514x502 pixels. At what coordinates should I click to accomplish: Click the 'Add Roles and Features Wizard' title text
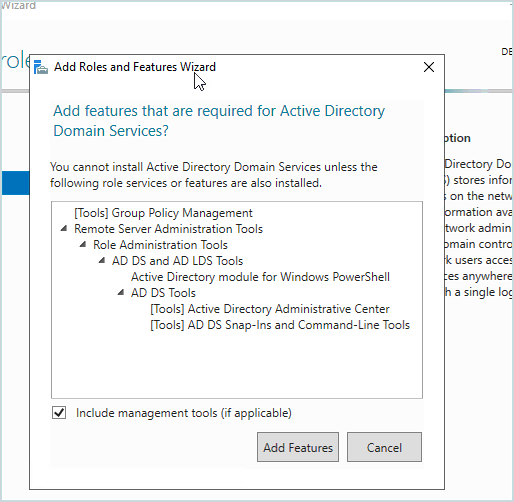pos(135,67)
